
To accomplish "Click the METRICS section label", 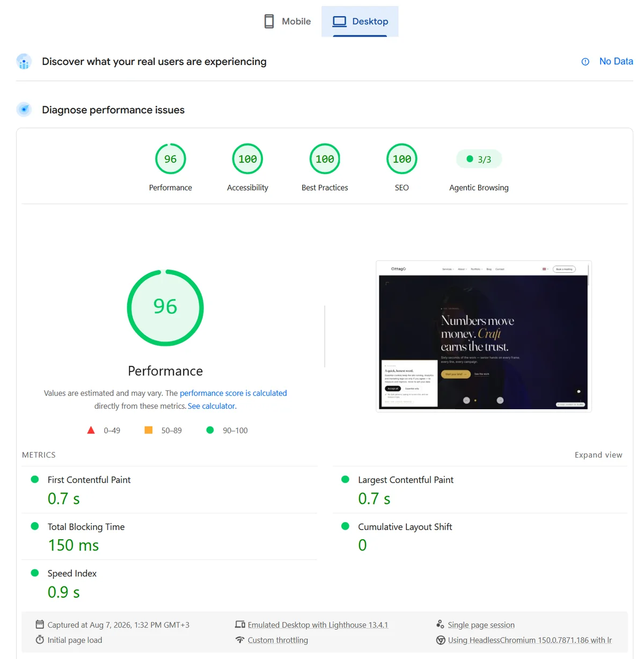I will [x=39, y=455].
